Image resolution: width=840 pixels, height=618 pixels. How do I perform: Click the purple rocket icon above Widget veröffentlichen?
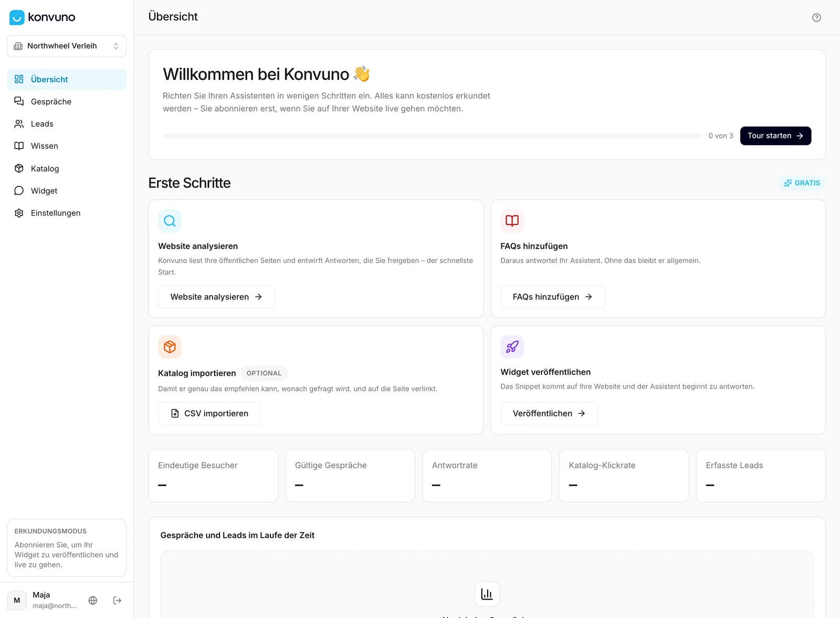click(x=512, y=347)
